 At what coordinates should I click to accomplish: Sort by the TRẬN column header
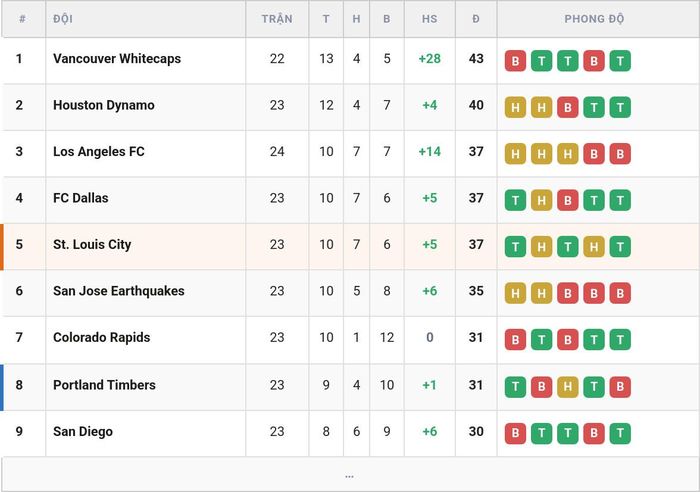[x=277, y=19]
